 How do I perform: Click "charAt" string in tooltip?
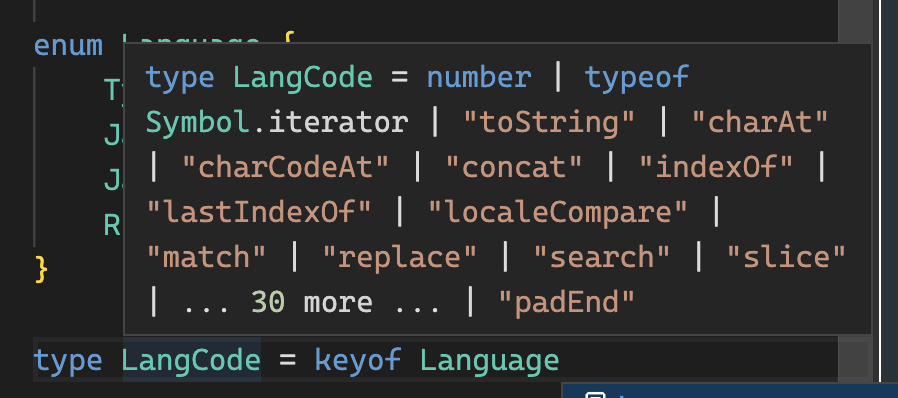coord(761,122)
